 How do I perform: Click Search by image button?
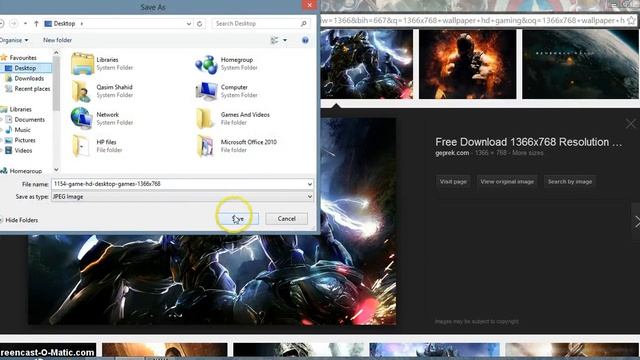point(570,182)
